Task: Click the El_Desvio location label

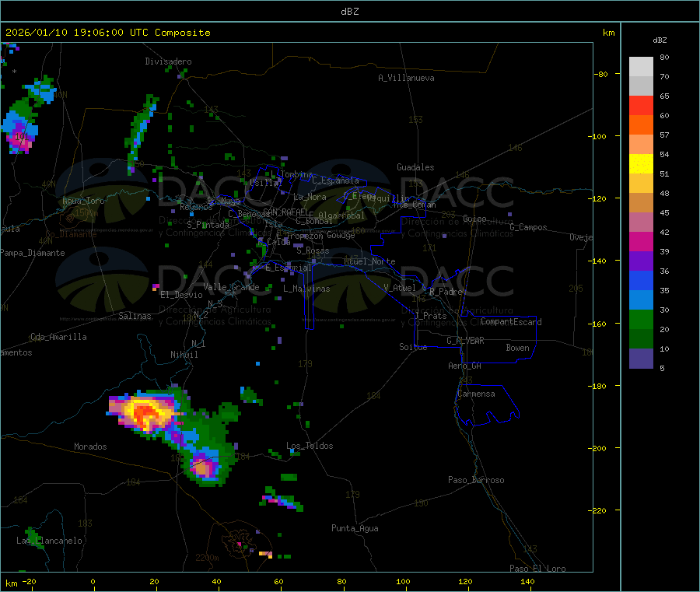Action: (181, 295)
